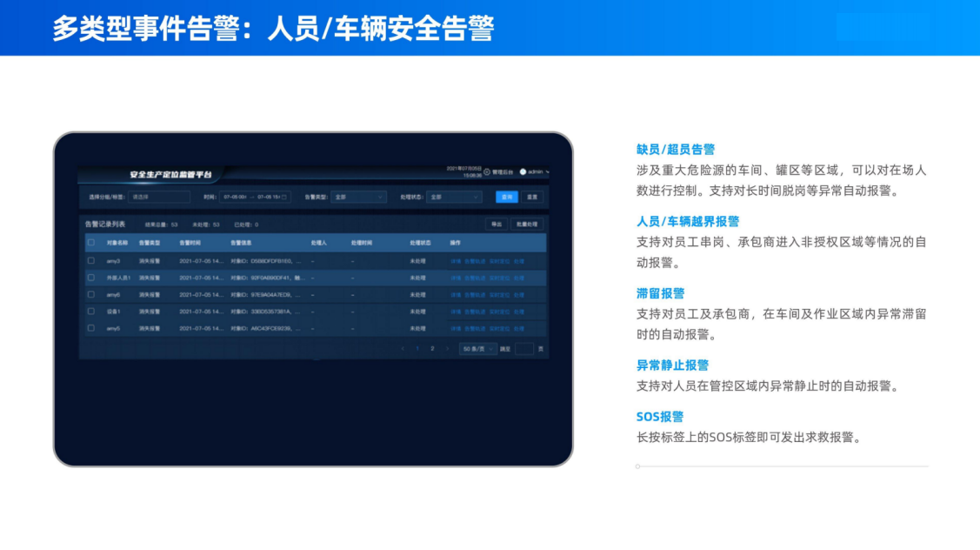Click the 导出 export button
This screenshot has height=550, width=980.
pos(497,225)
